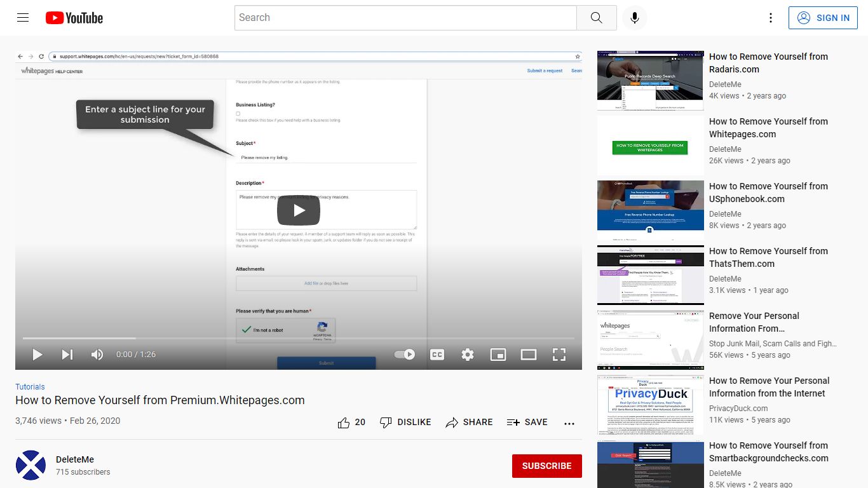The image size is (868, 488).
Task: Click the '715 subscribers' text
Action: coord(83,472)
